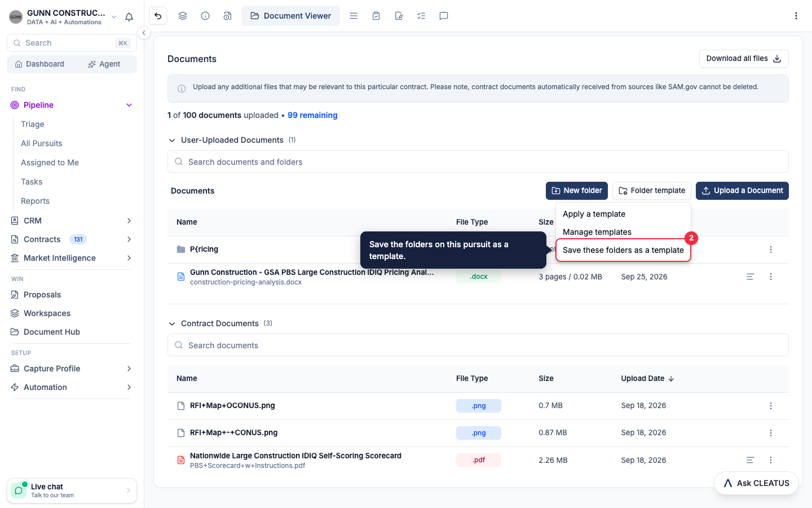Click the search documents and folders field
Viewport: 812px width, 508px height.
pos(478,161)
